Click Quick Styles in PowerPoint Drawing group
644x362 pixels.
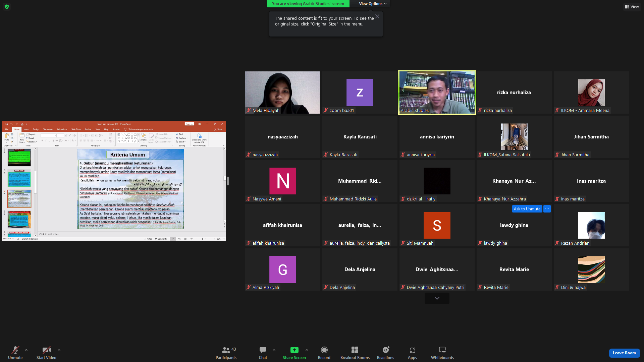(x=151, y=138)
